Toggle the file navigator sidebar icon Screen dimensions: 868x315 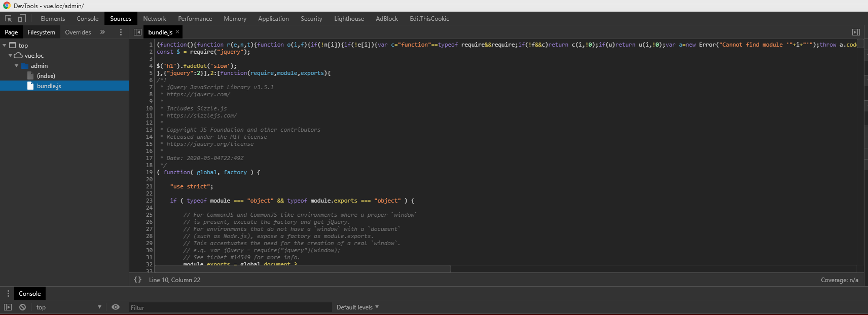coord(137,32)
